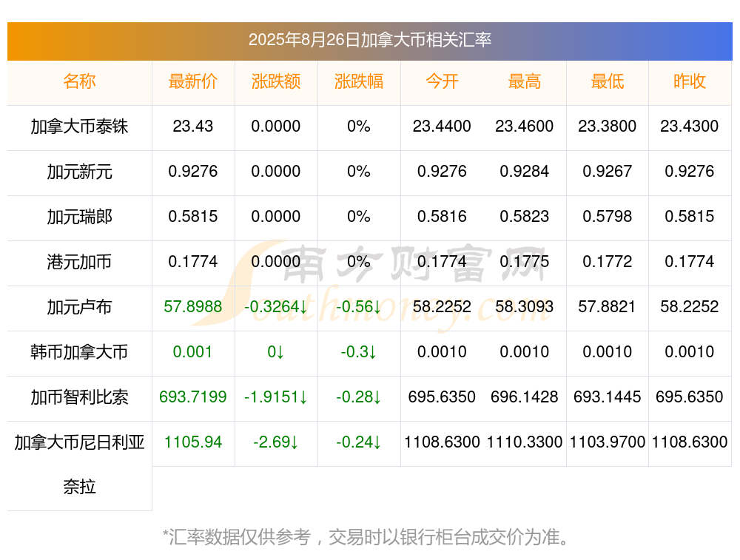This screenshot has height=560, width=740.
Task: Click the 最高 column header
Action: (x=525, y=81)
